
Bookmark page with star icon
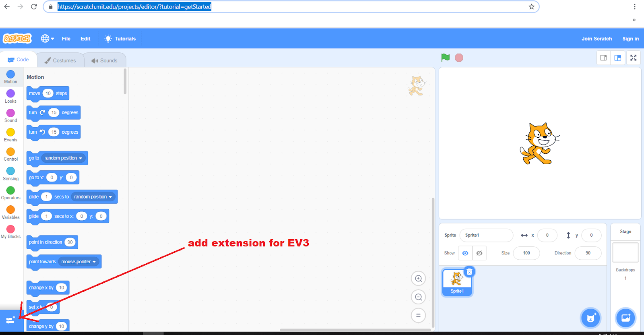click(532, 6)
